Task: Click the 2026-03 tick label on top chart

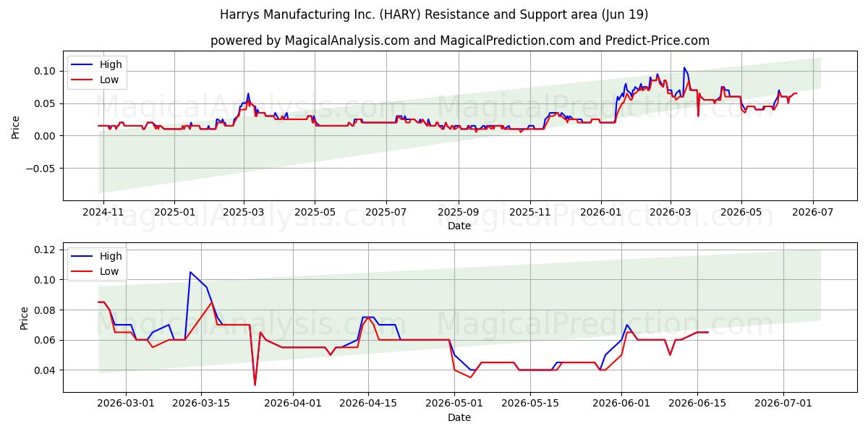Action: (x=670, y=212)
